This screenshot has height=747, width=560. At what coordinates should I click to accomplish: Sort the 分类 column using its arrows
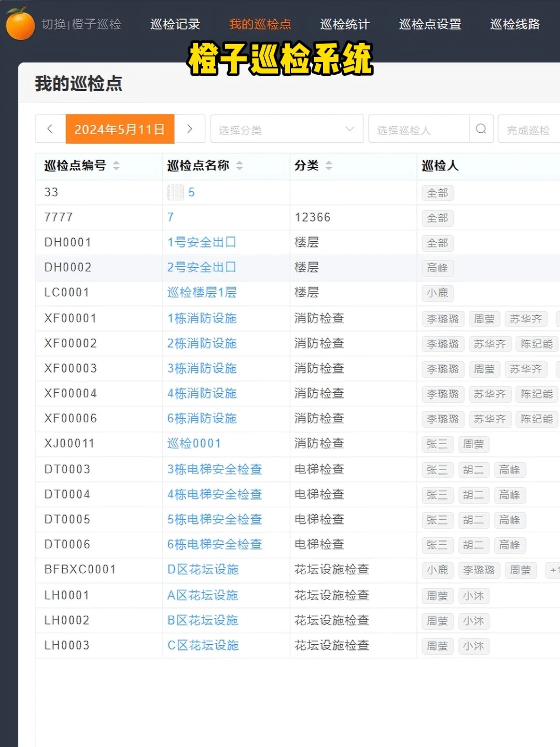pos(329,166)
